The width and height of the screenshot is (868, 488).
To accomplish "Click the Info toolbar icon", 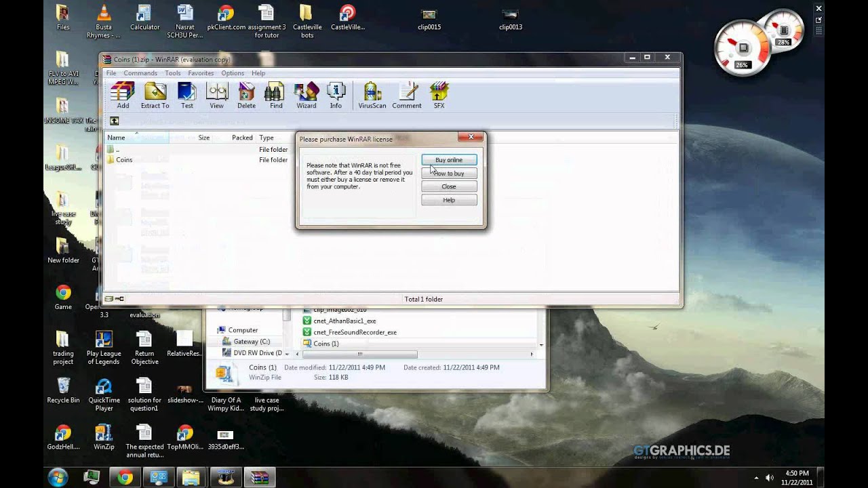I will pyautogui.click(x=336, y=95).
